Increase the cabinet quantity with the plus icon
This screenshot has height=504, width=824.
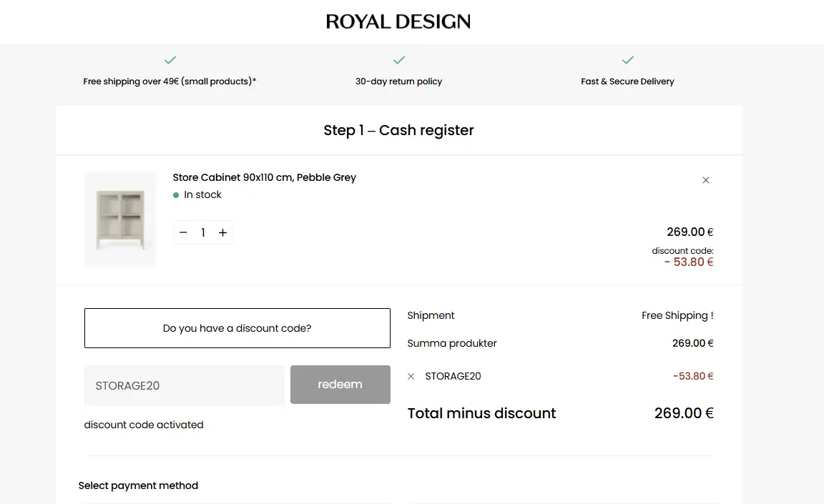click(223, 232)
